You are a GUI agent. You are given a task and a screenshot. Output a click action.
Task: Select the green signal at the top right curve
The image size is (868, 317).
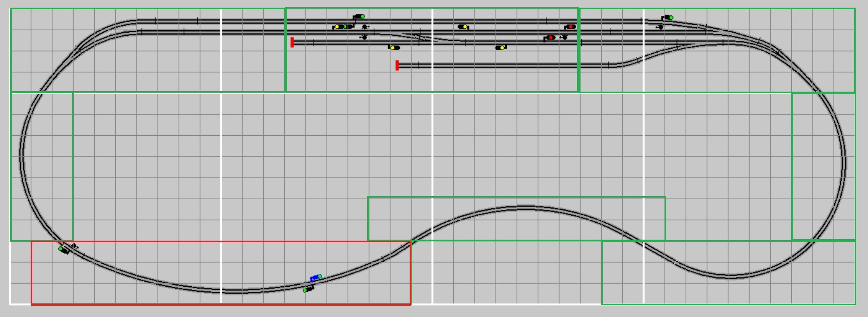point(667,18)
